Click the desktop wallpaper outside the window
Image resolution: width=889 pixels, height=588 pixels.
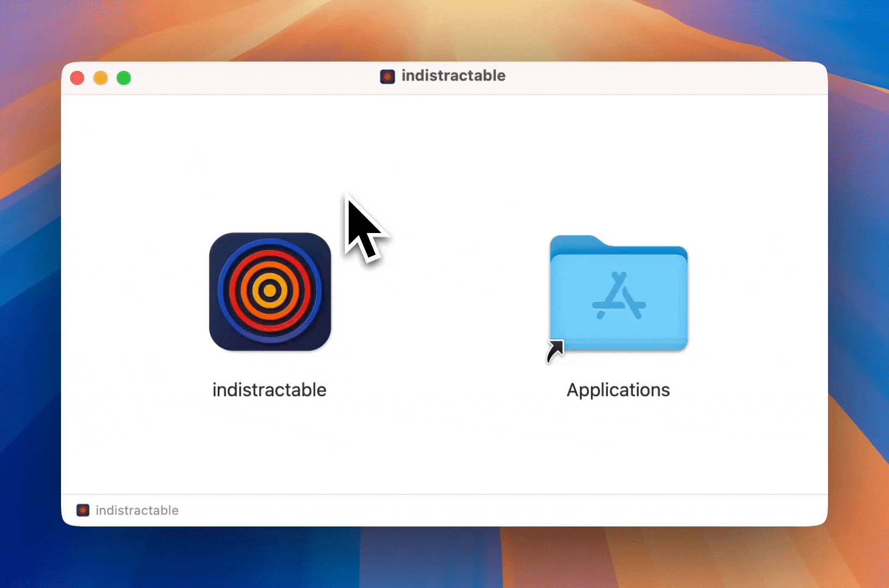(33, 294)
